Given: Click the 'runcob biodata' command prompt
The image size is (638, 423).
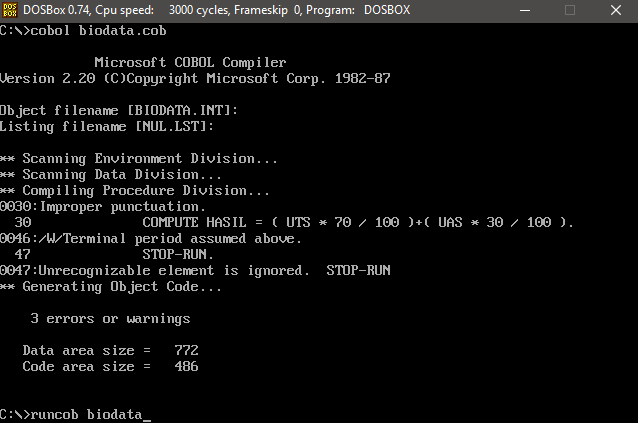Looking at the screenshot, I should point(76,415).
